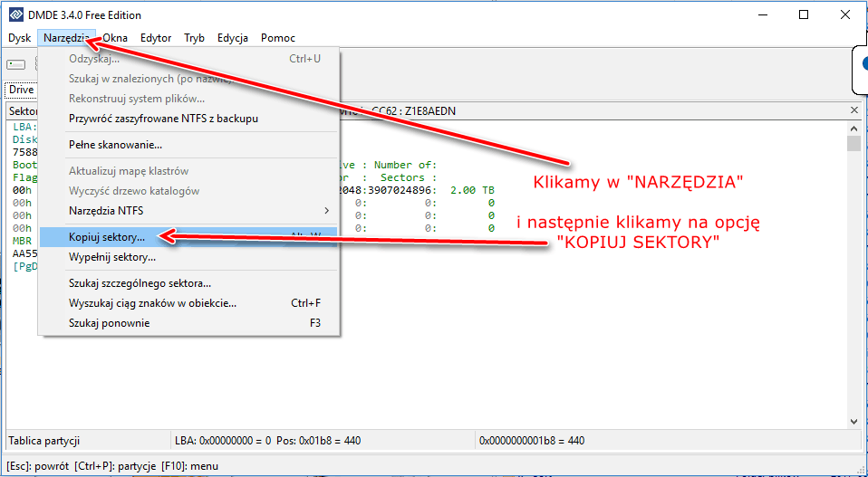Screen dimensions: 868x477
Task: Select Wyszukaj ciąg znaków w obiekcie
Action: (152, 303)
